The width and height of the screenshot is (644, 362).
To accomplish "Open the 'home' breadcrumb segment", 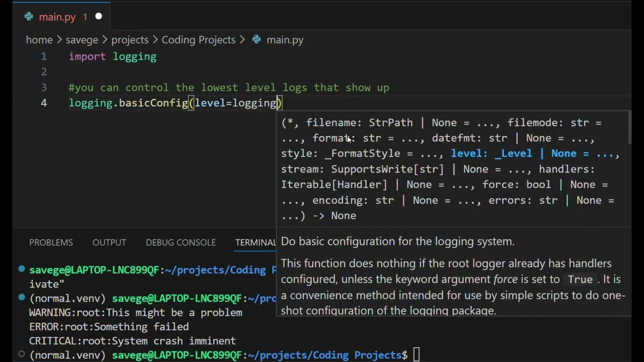I will pyautogui.click(x=39, y=40).
